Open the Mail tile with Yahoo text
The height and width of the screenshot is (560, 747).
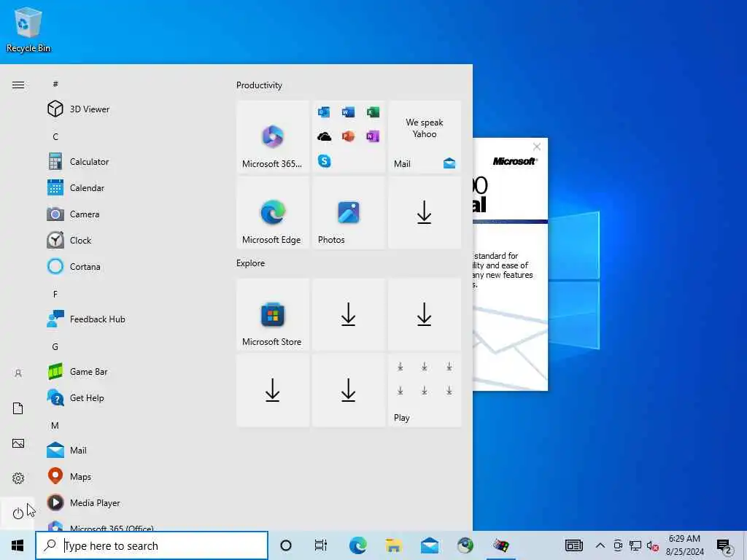click(x=425, y=136)
